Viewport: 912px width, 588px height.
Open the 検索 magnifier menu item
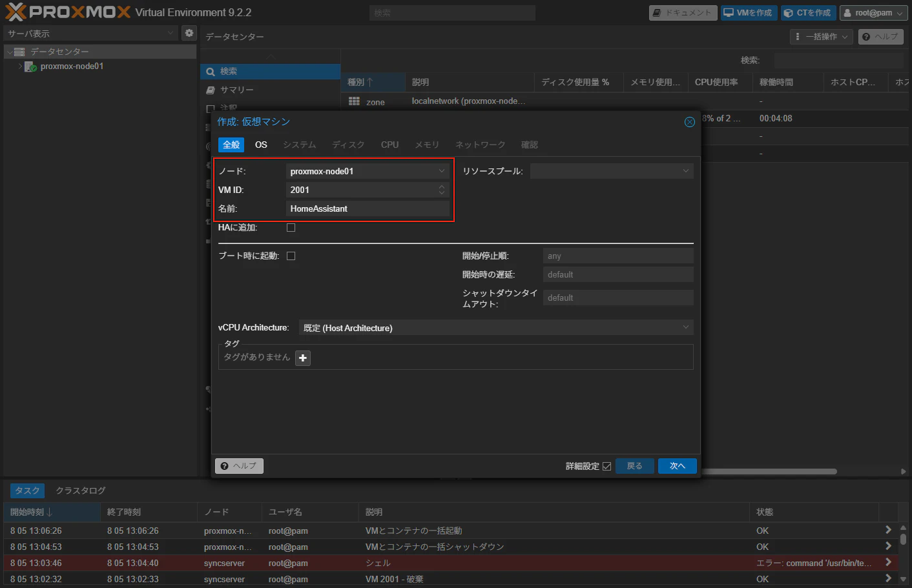point(270,72)
